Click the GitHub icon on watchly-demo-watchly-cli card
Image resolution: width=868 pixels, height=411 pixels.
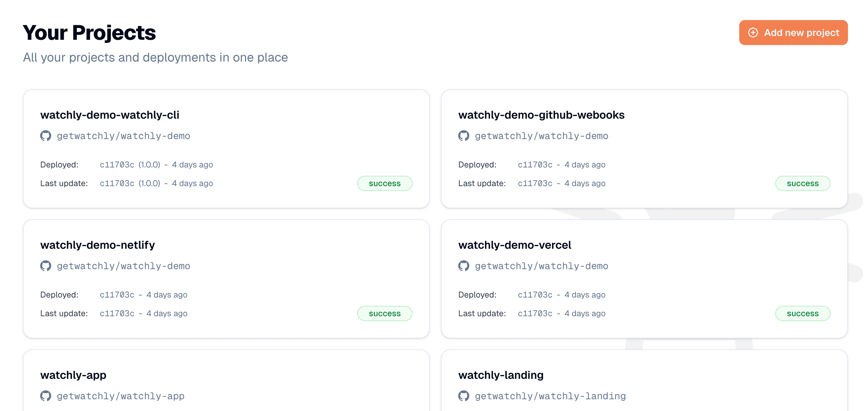46,136
